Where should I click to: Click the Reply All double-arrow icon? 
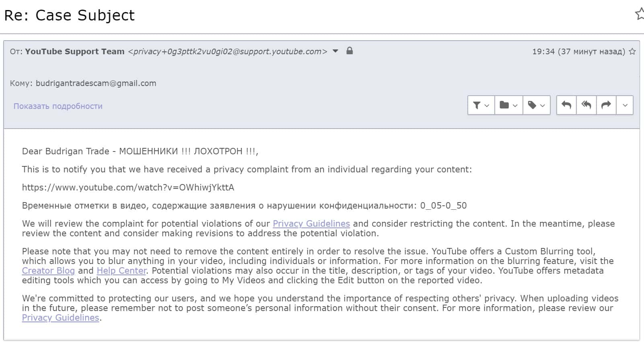pos(586,105)
